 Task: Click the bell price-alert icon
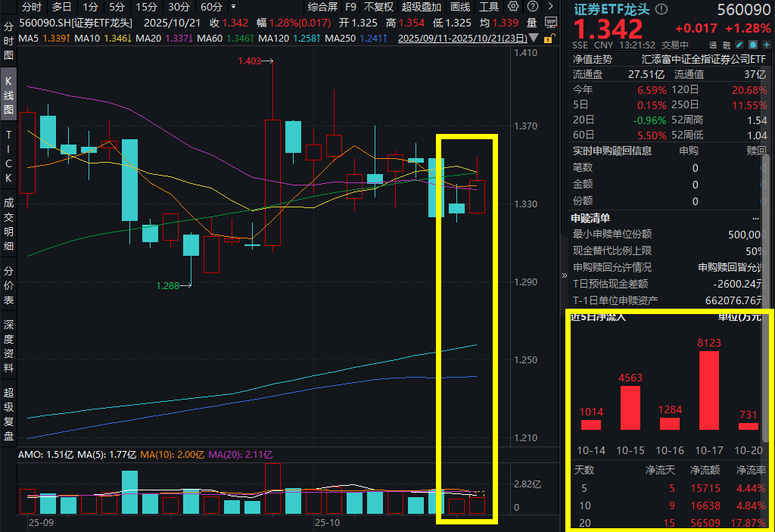pyautogui.click(x=753, y=43)
